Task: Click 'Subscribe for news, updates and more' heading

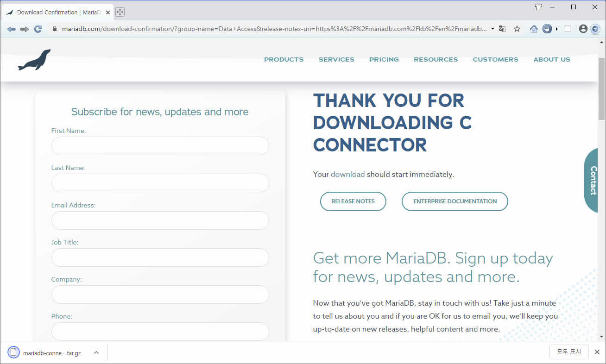Action: point(160,112)
